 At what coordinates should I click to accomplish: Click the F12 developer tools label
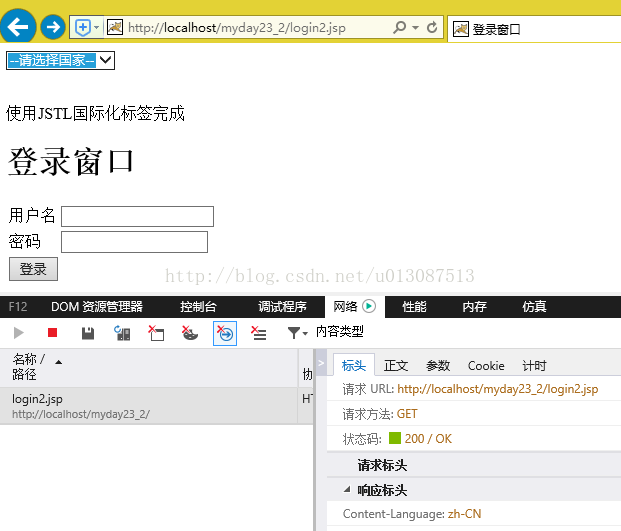point(18,306)
